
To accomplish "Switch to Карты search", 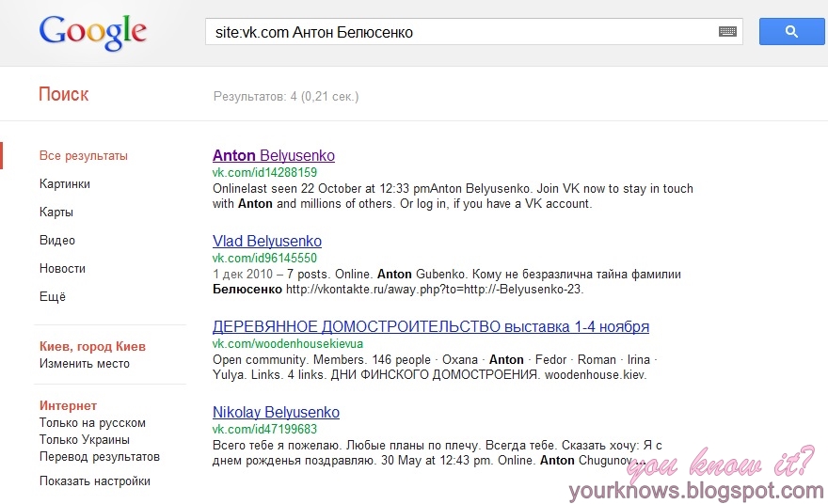I will (x=56, y=213).
